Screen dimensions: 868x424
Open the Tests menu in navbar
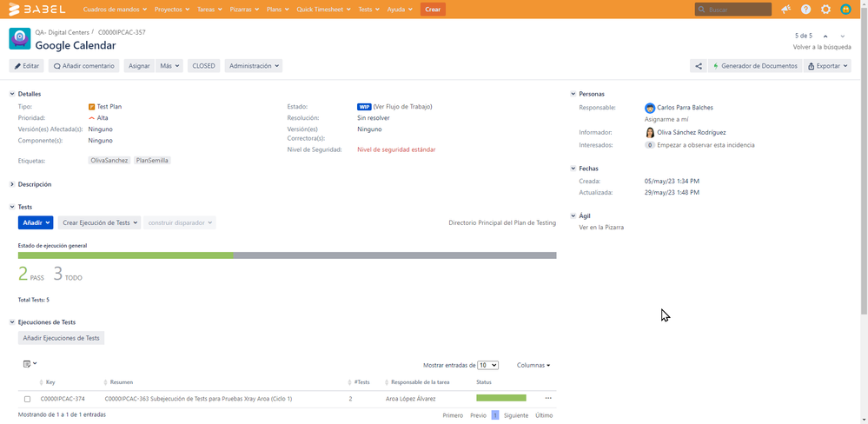[368, 10]
